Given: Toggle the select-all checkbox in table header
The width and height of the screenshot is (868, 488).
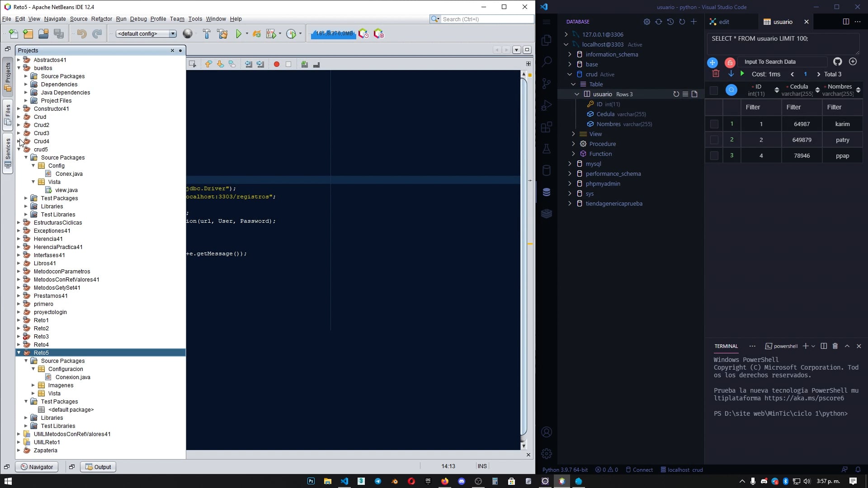Looking at the screenshot, I should tap(714, 90).
